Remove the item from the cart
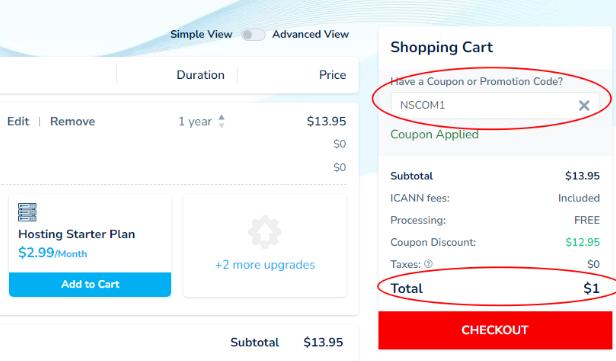 72,121
